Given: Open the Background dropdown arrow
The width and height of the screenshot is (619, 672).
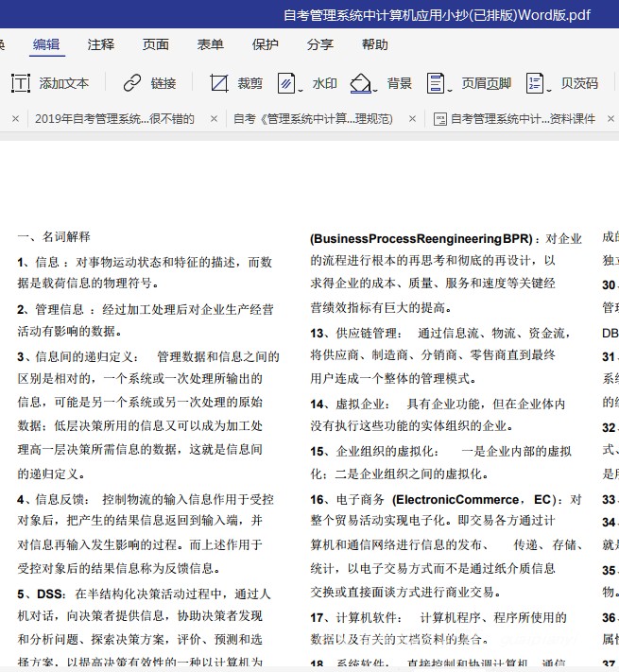Looking at the screenshot, I should pyautogui.click(x=375, y=90).
